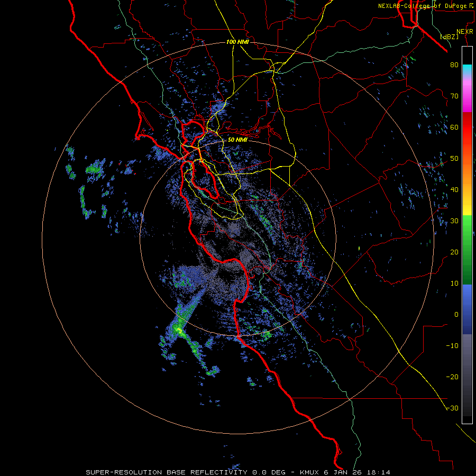Click the -30 dBZ scale value
The width and height of the screenshot is (476, 476).
click(452, 408)
